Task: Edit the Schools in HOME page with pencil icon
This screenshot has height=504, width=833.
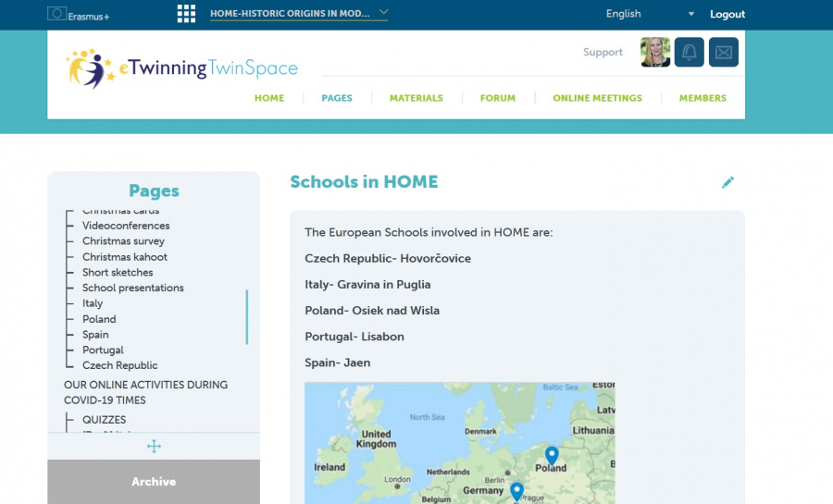Action: click(727, 182)
